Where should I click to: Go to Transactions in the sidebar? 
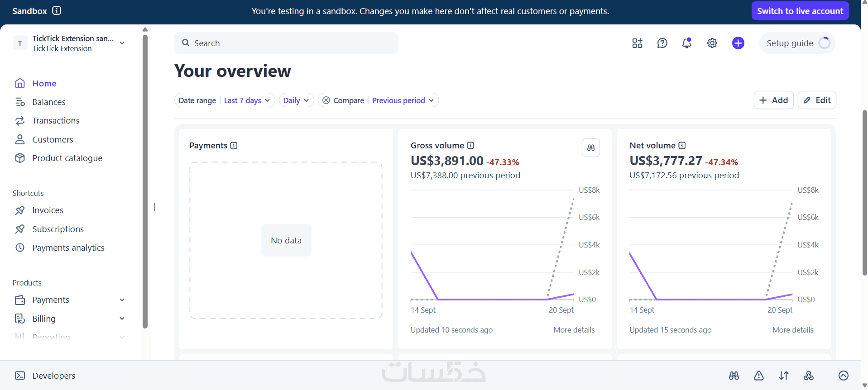coord(56,121)
